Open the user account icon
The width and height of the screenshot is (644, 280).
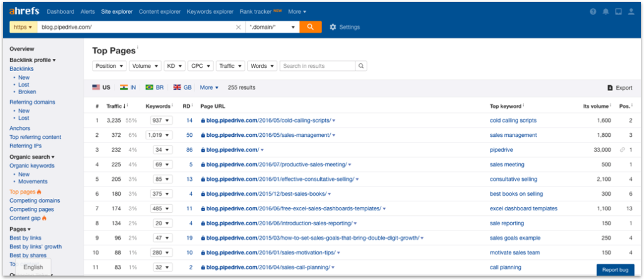click(x=631, y=11)
